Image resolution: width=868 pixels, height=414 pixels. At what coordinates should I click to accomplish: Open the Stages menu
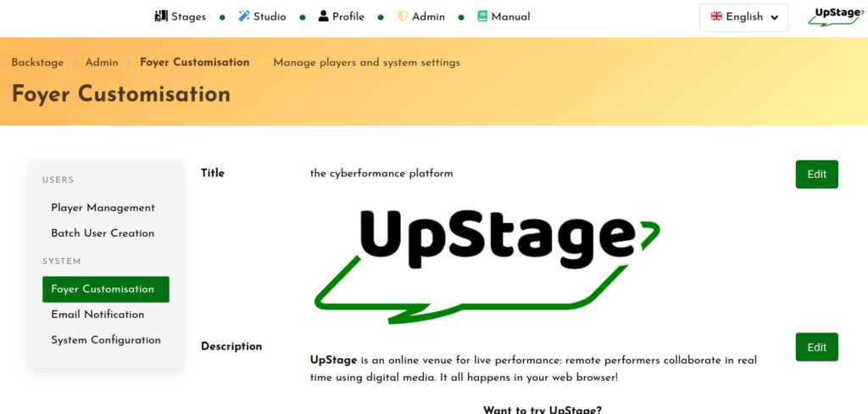click(x=181, y=17)
